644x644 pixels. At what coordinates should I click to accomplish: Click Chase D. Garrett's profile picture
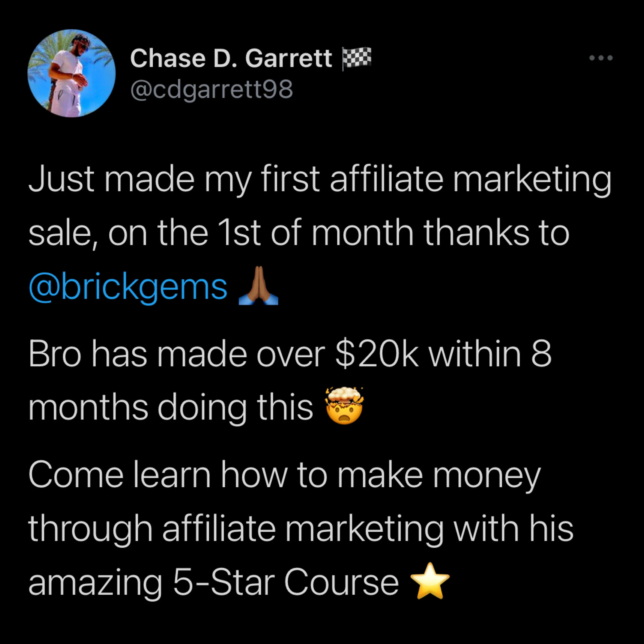click(71, 73)
